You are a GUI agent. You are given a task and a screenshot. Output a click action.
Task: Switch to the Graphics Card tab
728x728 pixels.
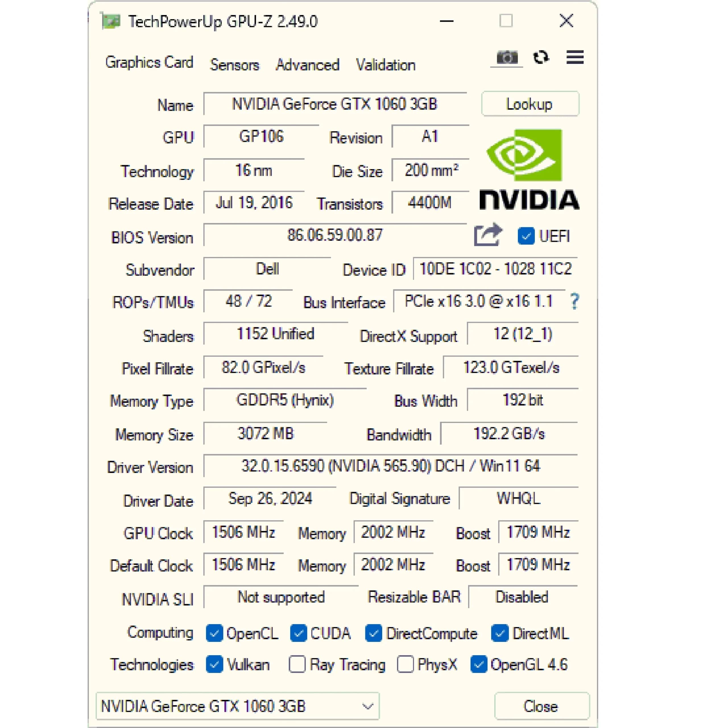pos(149,62)
